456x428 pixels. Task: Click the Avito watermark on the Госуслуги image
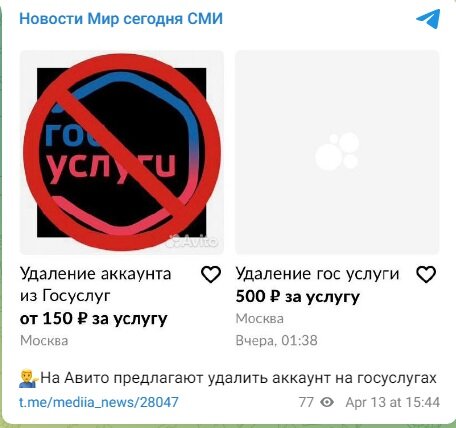[193, 241]
